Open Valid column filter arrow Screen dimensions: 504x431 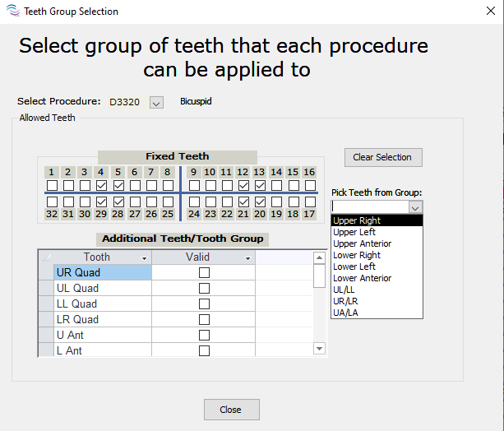point(248,258)
